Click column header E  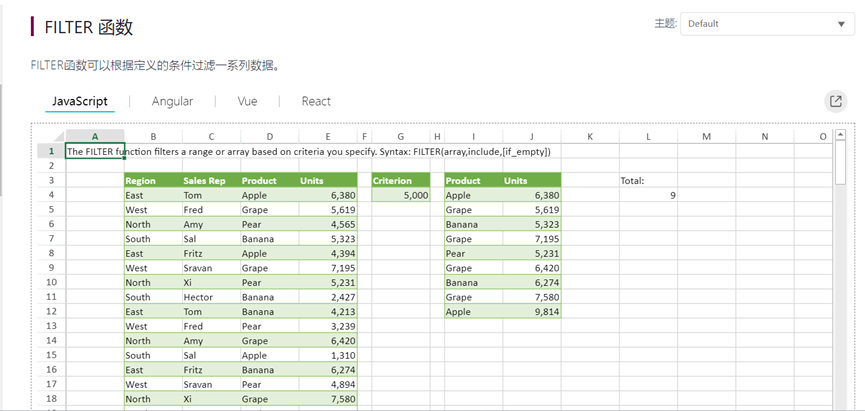tap(328, 137)
